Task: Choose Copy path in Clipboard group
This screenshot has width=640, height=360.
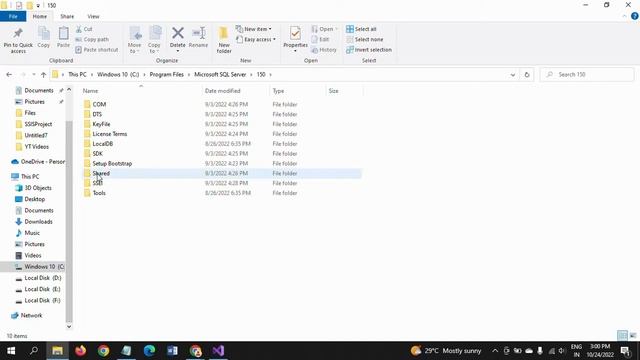Action: pyautogui.click(x=92, y=40)
